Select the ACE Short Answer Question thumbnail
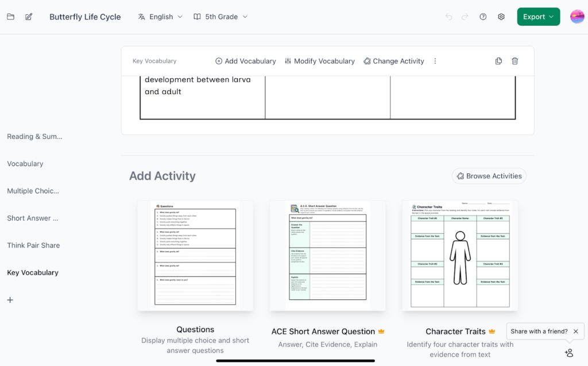Screen dimensions: 588x366 (327, 256)
